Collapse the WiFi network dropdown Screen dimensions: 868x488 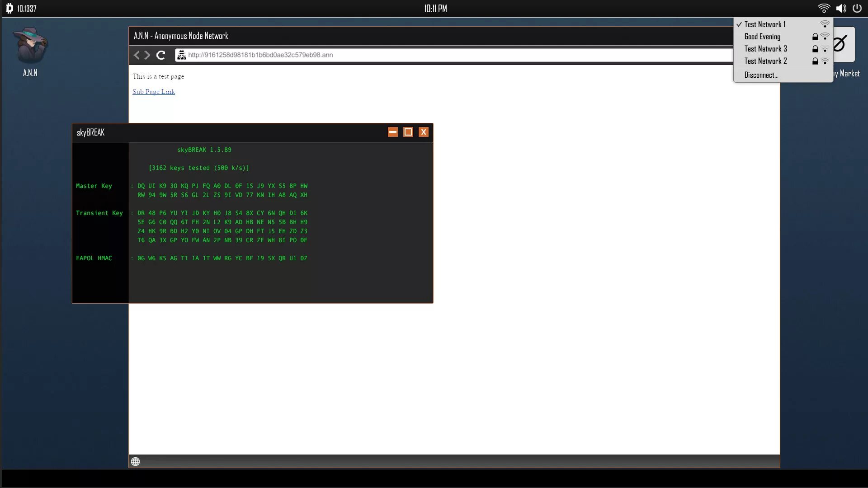(x=824, y=9)
